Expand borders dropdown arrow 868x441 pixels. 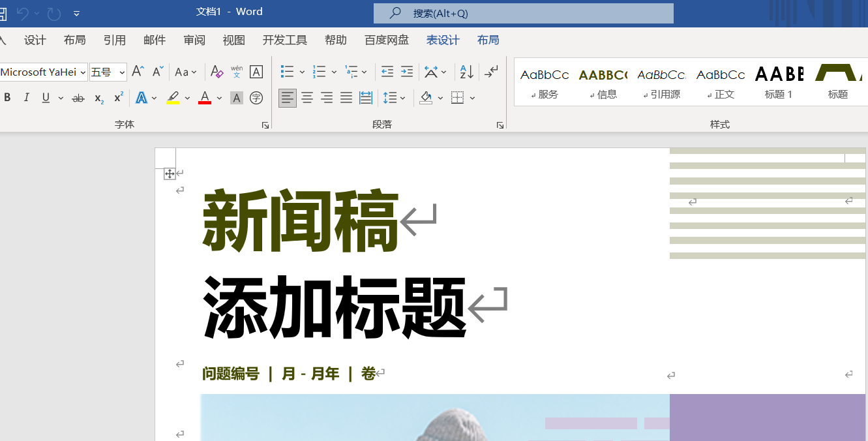[472, 99]
